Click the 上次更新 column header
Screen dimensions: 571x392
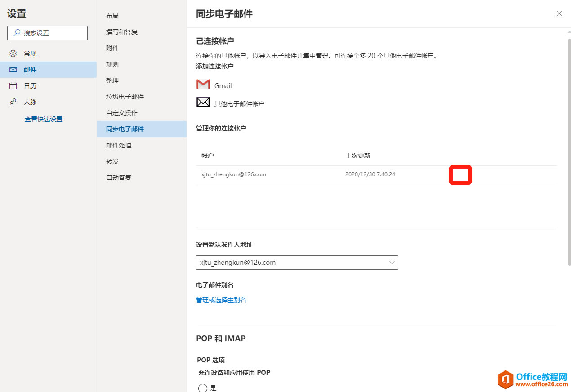point(358,156)
